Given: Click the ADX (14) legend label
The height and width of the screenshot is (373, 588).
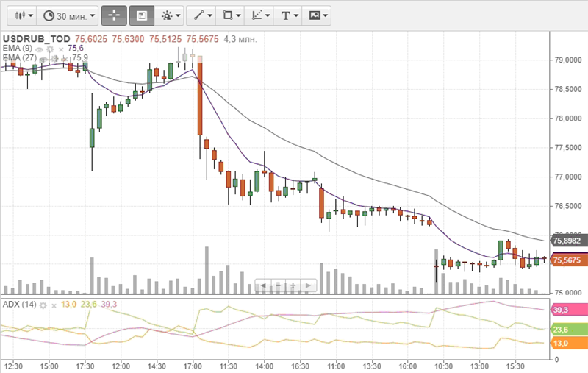Looking at the screenshot, I should click(x=20, y=305).
